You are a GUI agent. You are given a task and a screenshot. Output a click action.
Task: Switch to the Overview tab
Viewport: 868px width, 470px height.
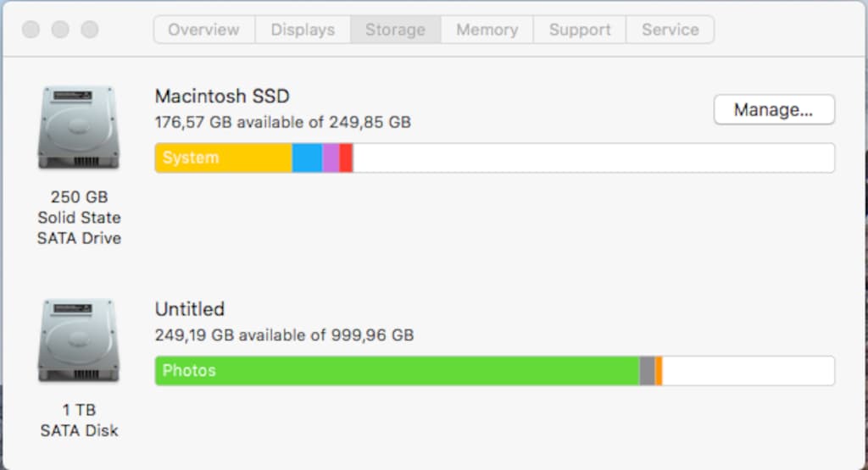click(204, 30)
